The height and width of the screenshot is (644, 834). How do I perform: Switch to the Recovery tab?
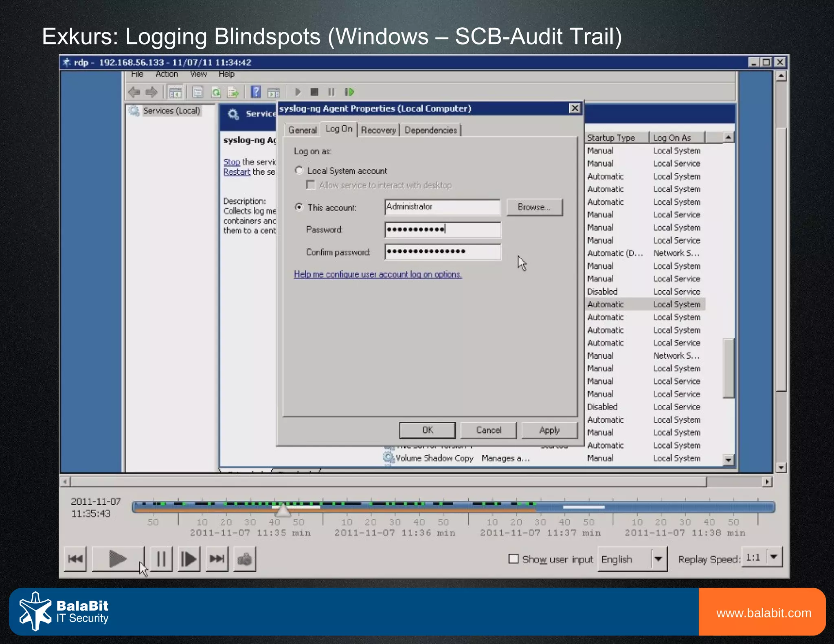(x=378, y=130)
